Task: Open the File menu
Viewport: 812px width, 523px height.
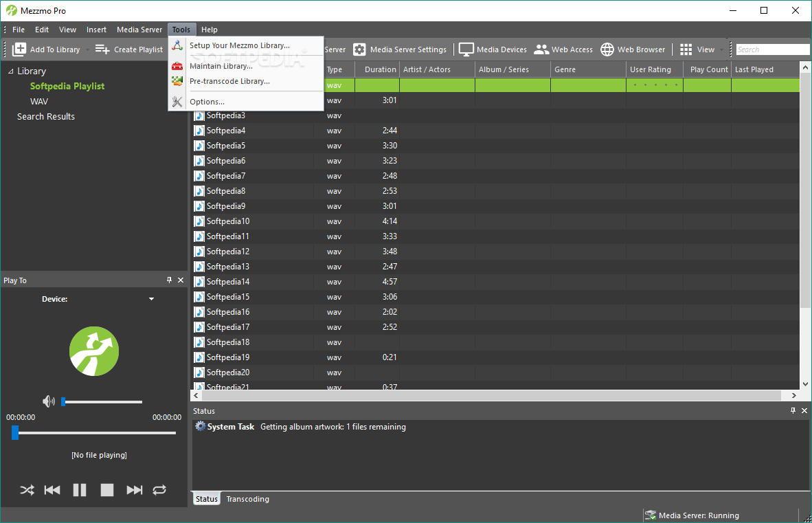Action: coord(18,30)
